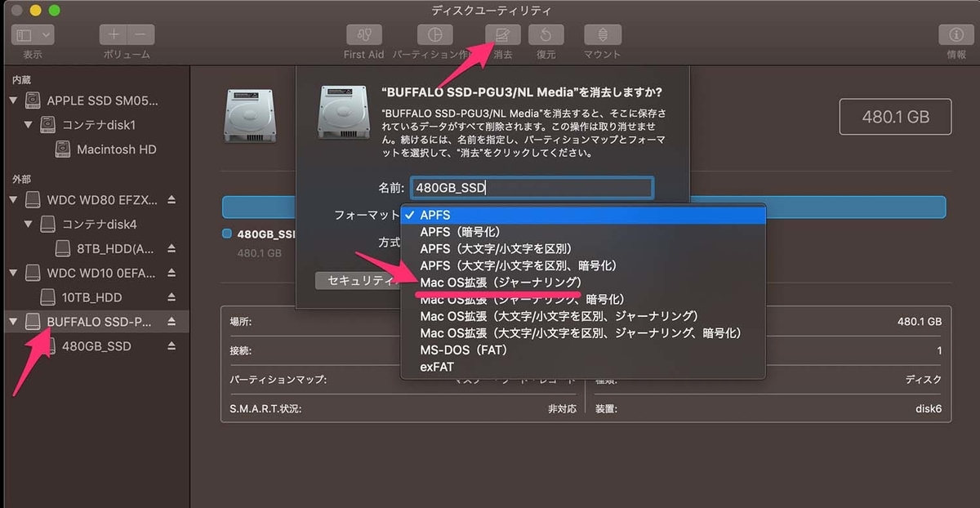
Task: Open the 表示 view dropdown
Action: pyautogui.click(x=31, y=34)
